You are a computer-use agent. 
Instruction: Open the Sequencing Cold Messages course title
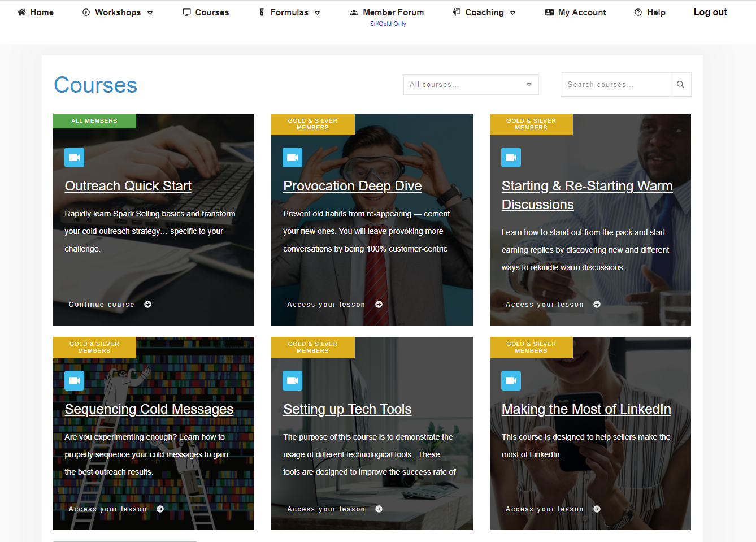pyautogui.click(x=149, y=409)
